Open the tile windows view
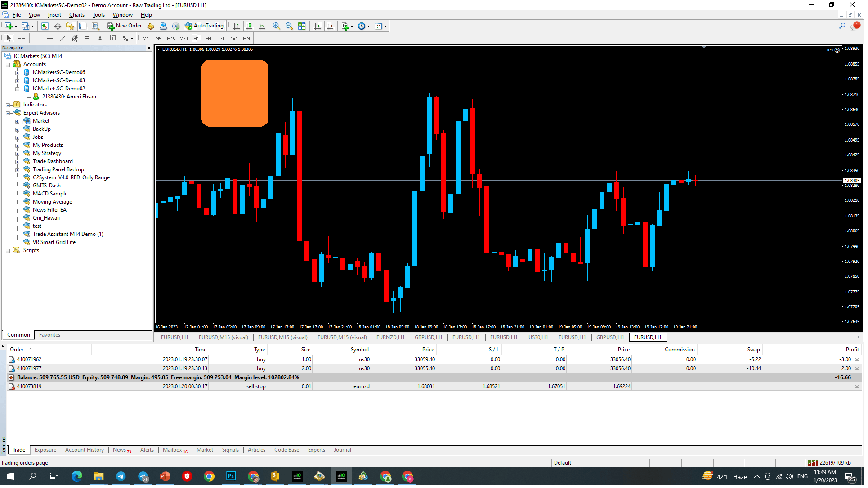The height and width of the screenshot is (488, 868). pos(303,26)
